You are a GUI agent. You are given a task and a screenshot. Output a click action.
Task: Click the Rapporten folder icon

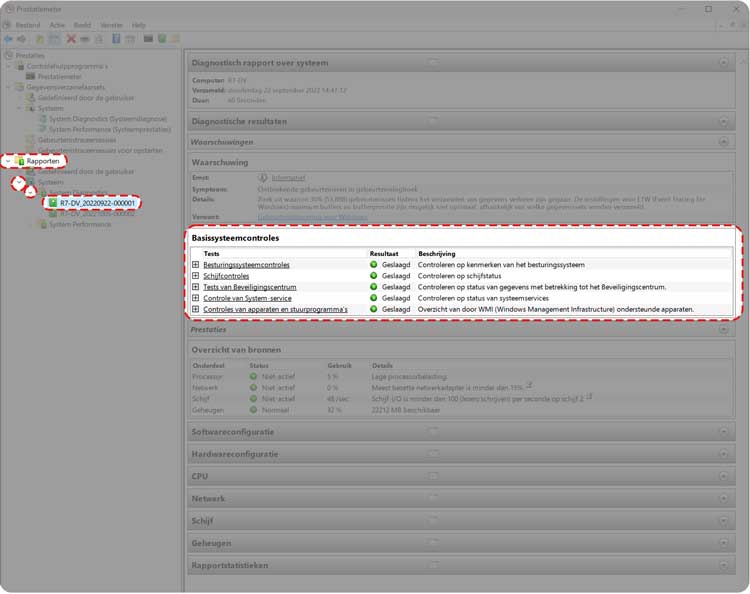21,160
